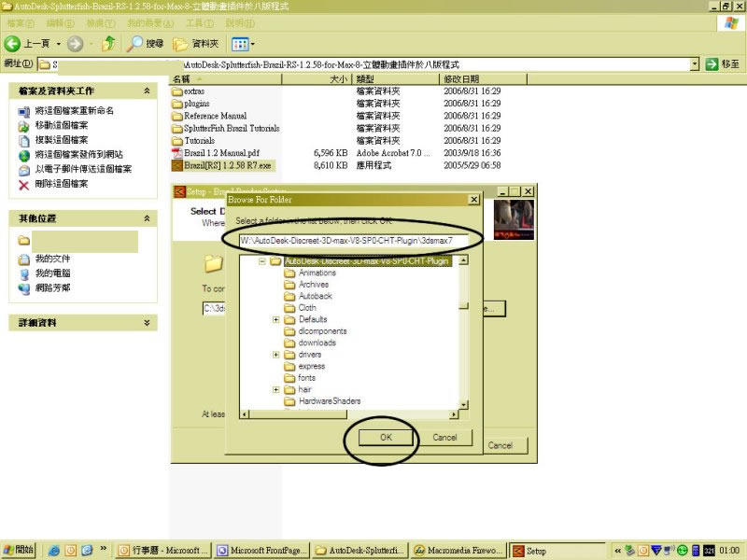Open the 工具 (Tools) menu

coord(200,22)
